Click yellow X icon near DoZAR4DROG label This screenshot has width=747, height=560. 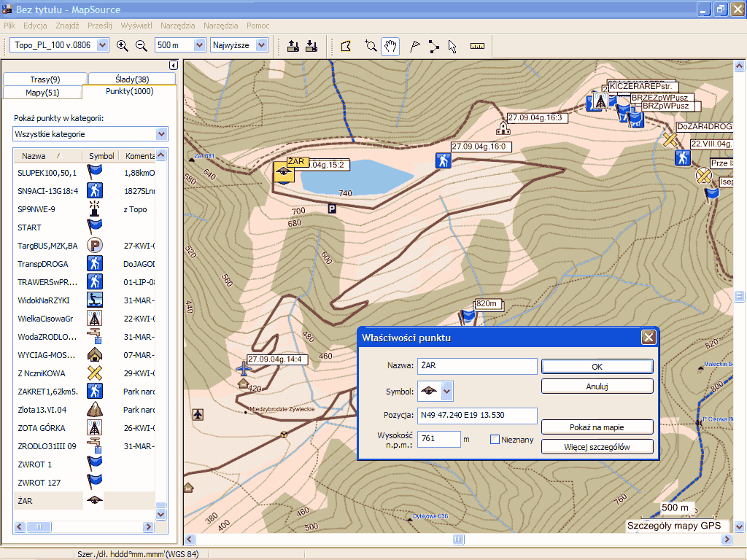tap(670, 139)
